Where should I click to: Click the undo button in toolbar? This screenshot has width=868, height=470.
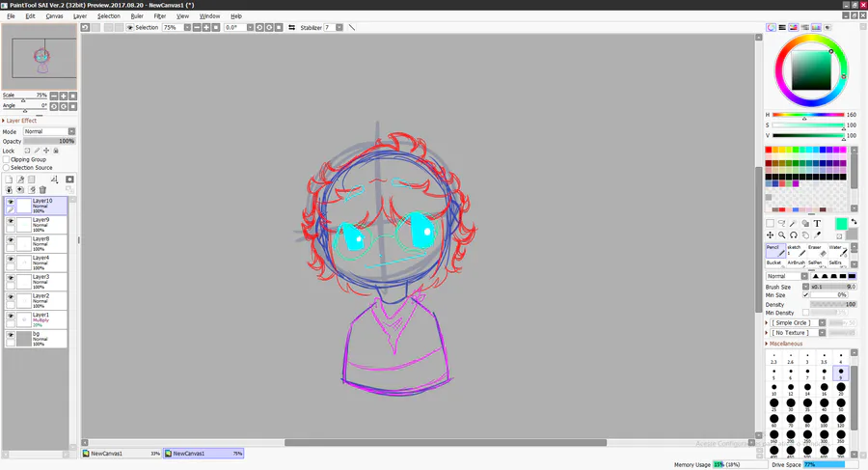click(85, 27)
